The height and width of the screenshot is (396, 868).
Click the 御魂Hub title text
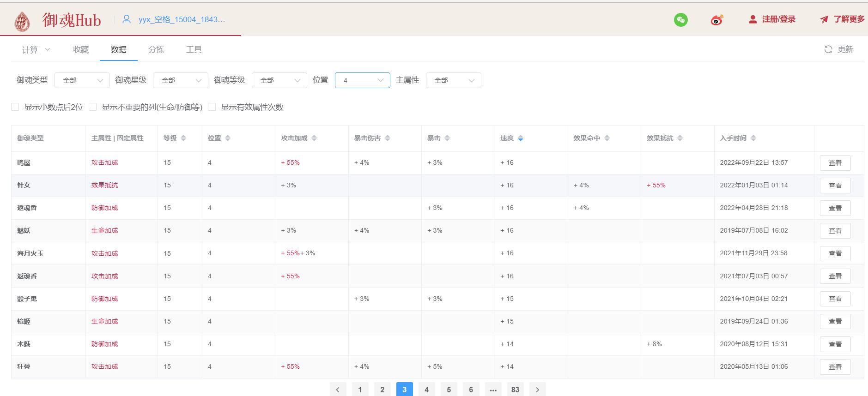click(x=72, y=20)
